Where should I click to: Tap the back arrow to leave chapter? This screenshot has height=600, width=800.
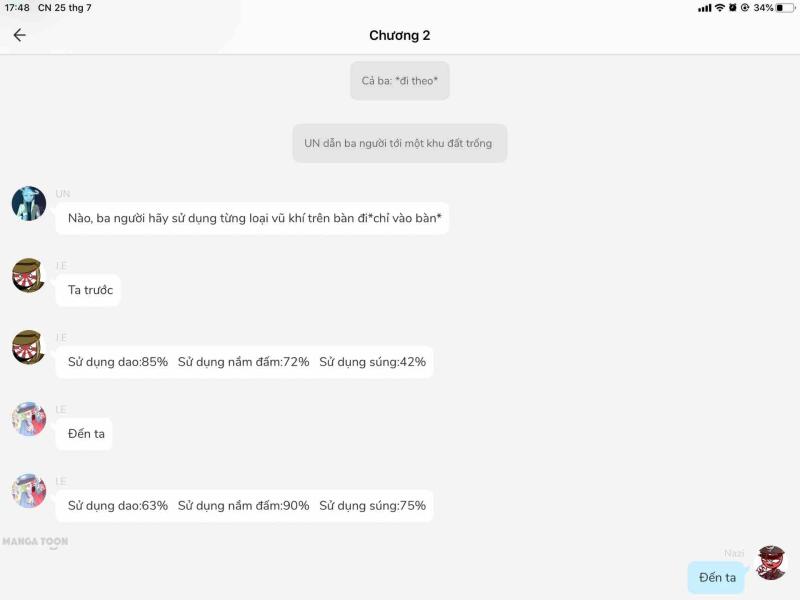19,35
